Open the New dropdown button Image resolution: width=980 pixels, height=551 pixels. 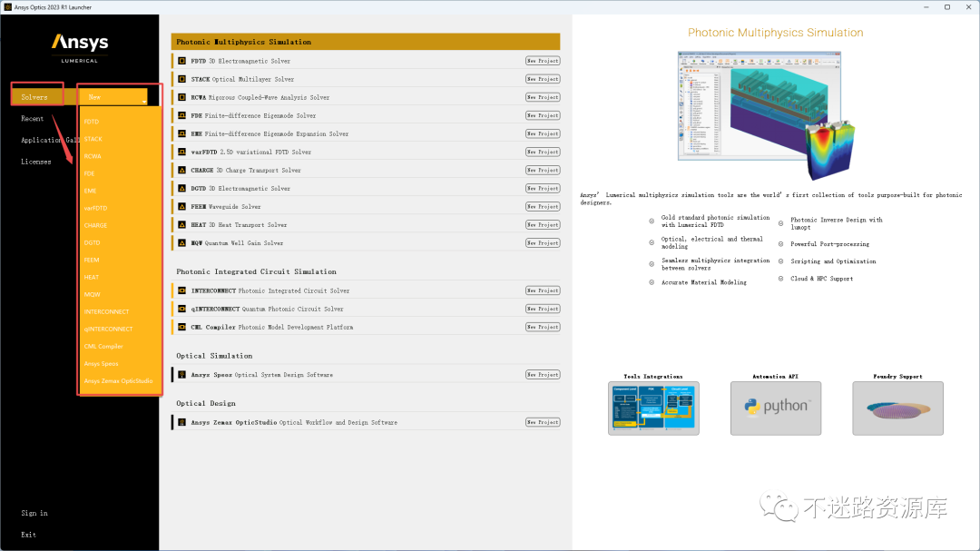[x=113, y=96]
